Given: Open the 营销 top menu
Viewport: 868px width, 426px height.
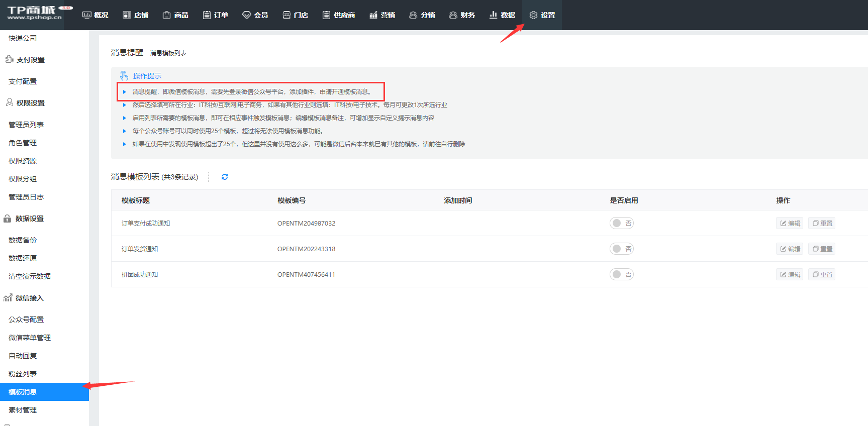Looking at the screenshot, I should (382, 15).
